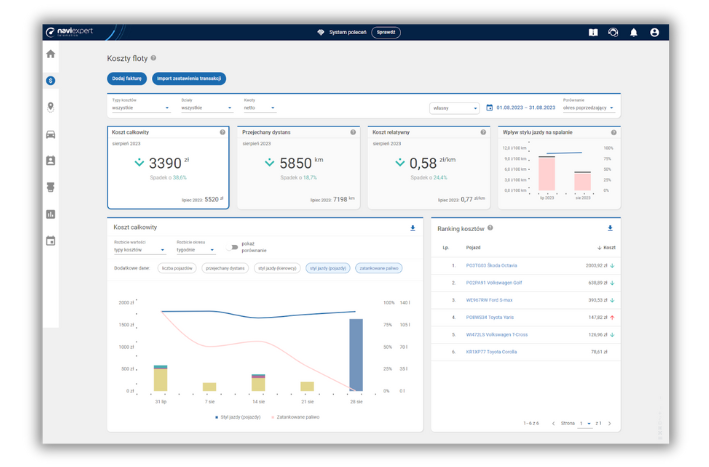This screenshot has height=467, width=709.
Task: Disable the 'zatankowane paliwo' data chip
Action: tap(379, 268)
